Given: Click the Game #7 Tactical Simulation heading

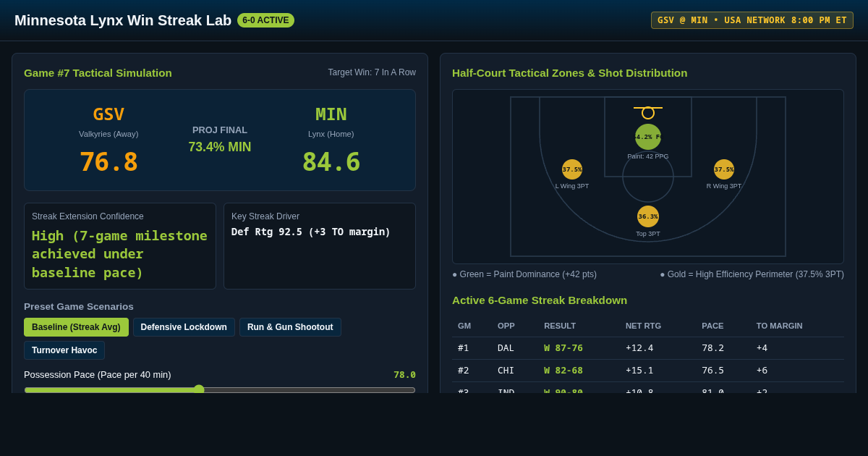Looking at the screenshot, I should click(98, 73).
